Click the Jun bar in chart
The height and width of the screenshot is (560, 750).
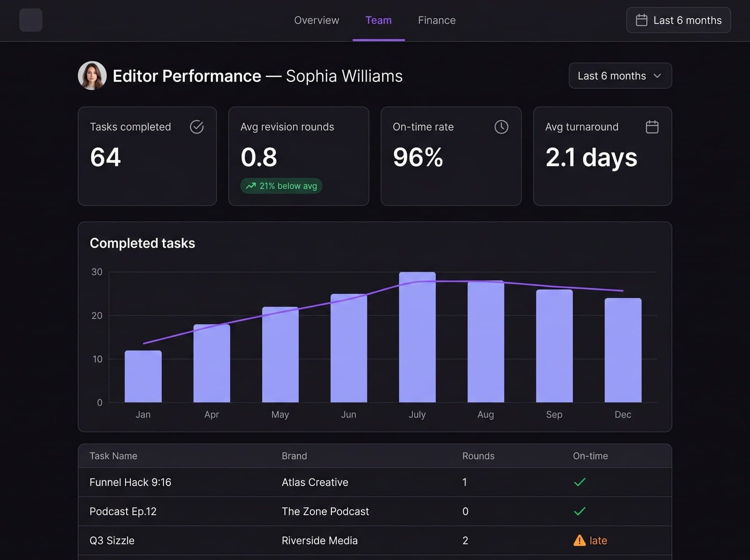click(x=349, y=348)
